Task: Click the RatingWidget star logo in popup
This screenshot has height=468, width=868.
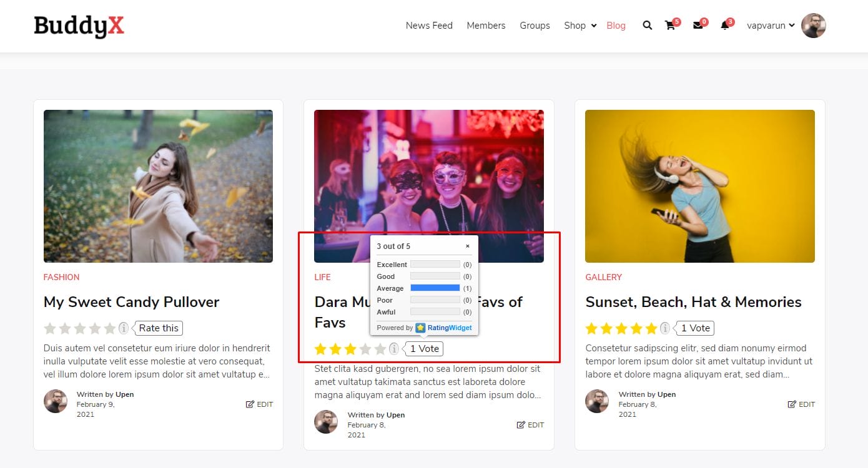Action: pos(420,328)
